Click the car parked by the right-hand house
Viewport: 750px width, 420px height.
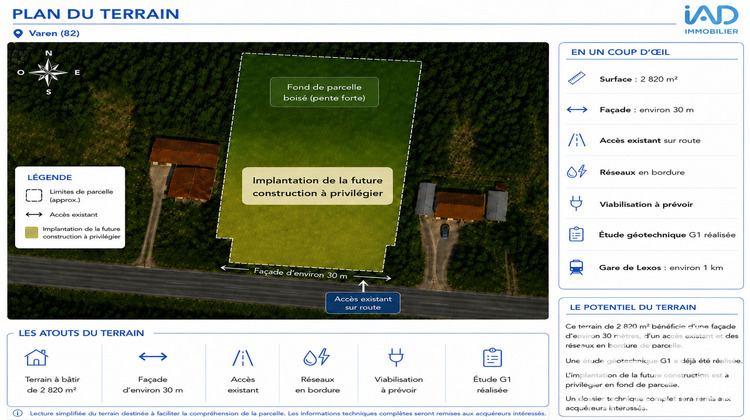pyautogui.click(x=445, y=232)
